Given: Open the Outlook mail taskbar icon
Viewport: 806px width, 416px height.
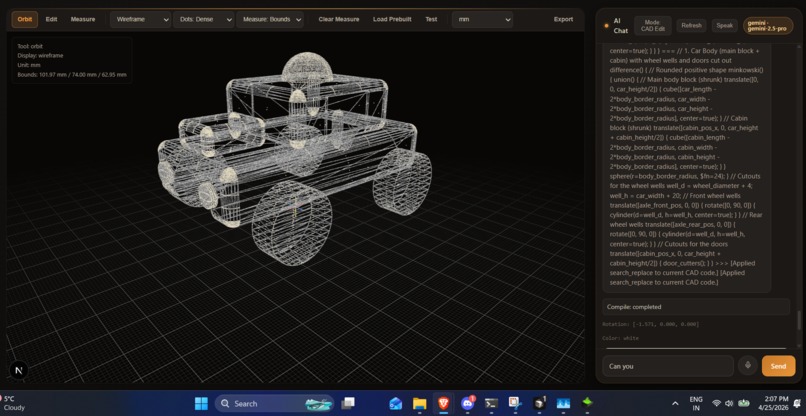Looking at the screenshot, I should click(395, 404).
